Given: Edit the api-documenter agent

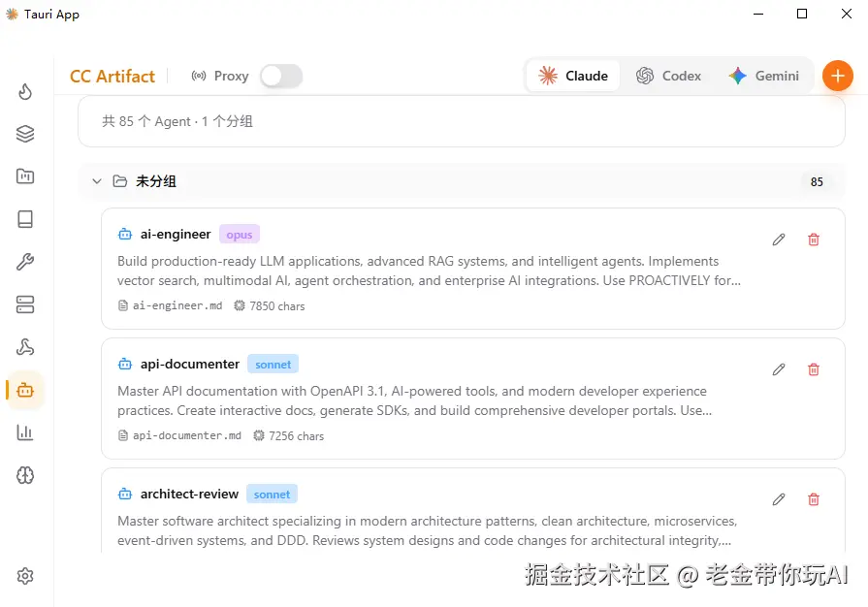Looking at the screenshot, I should tap(779, 369).
